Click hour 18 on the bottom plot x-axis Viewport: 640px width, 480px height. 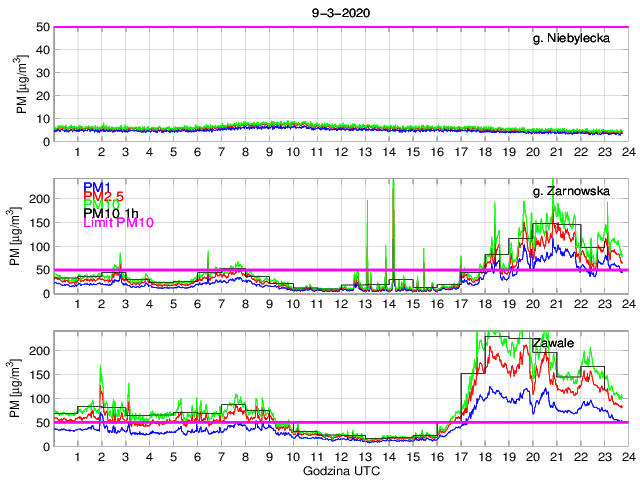(x=484, y=457)
